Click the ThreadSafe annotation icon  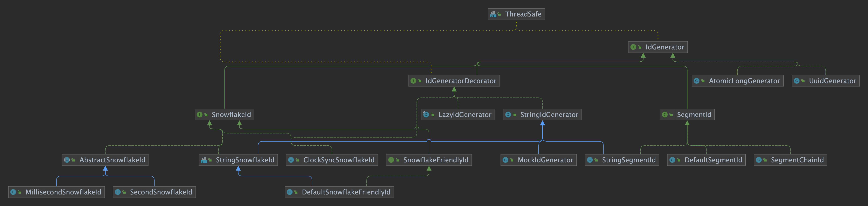pyautogui.click(x=493, y=14)
